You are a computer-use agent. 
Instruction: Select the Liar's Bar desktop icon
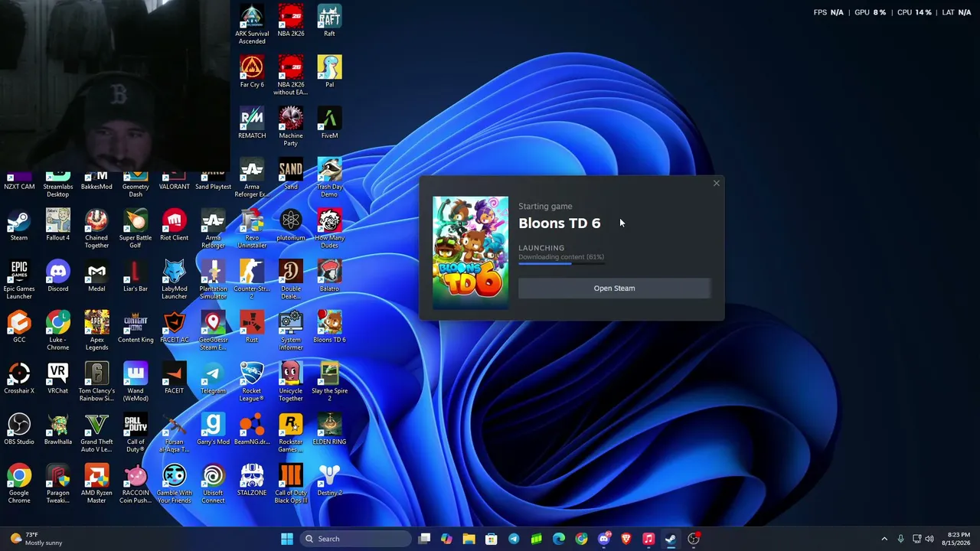136,277
